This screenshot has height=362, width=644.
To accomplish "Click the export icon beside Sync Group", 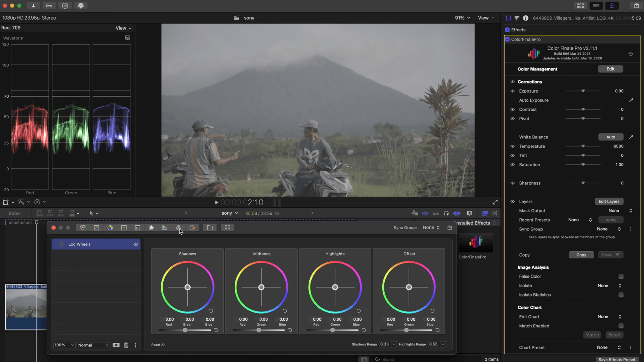I will click(449, 227).
